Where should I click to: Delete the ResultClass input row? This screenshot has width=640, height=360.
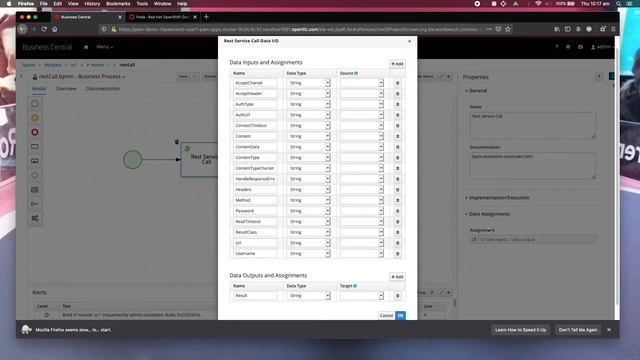coord(397,232)
